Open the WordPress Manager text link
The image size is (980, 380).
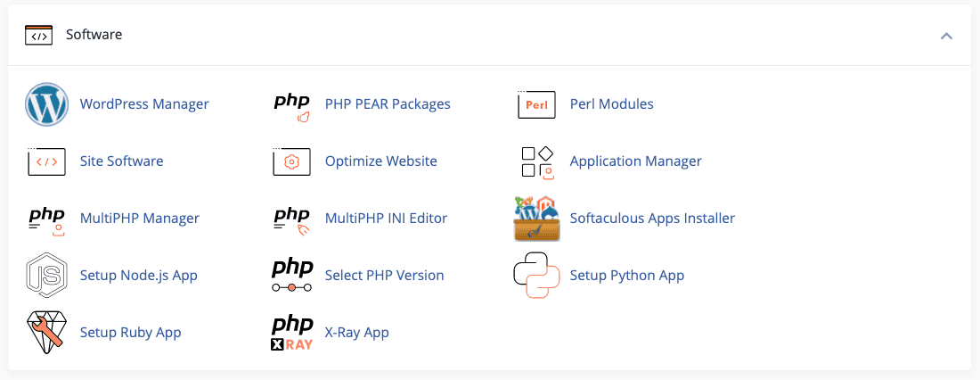tap(144, 104)
